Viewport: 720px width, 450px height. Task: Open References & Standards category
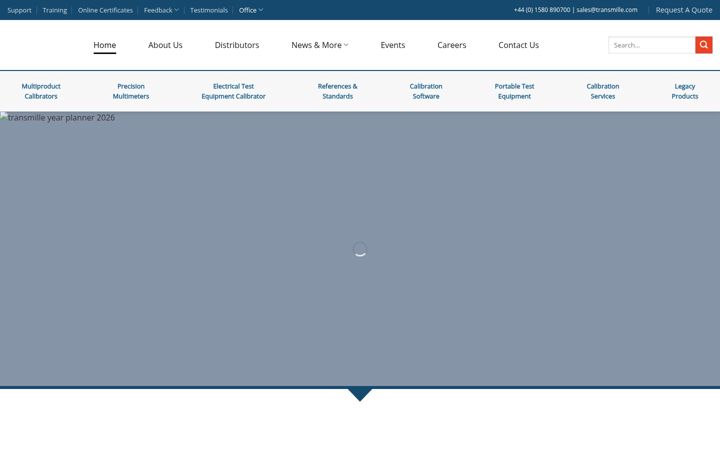click(338, 91)
